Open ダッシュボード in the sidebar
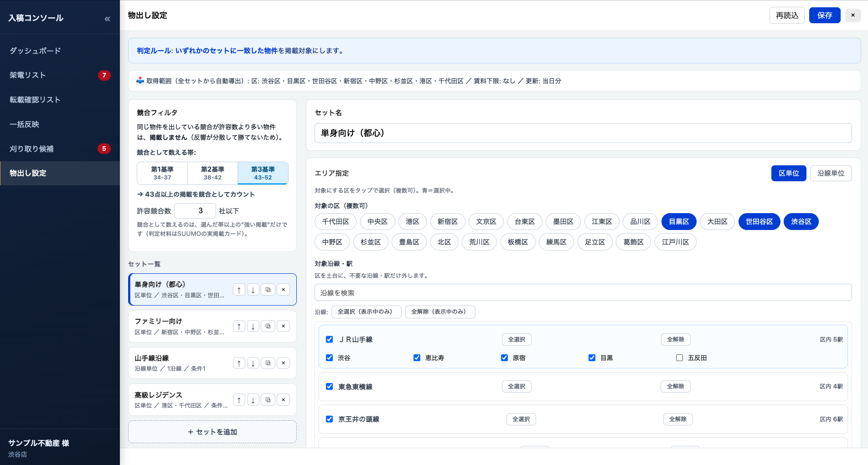Viewport: 868px width, 465px height. point(60,51)
